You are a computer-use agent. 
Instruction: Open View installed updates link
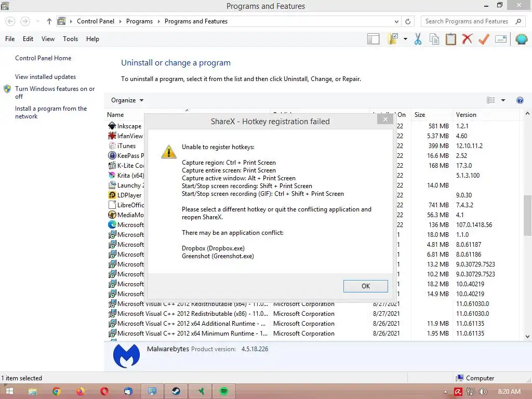(x=46, y=77)
